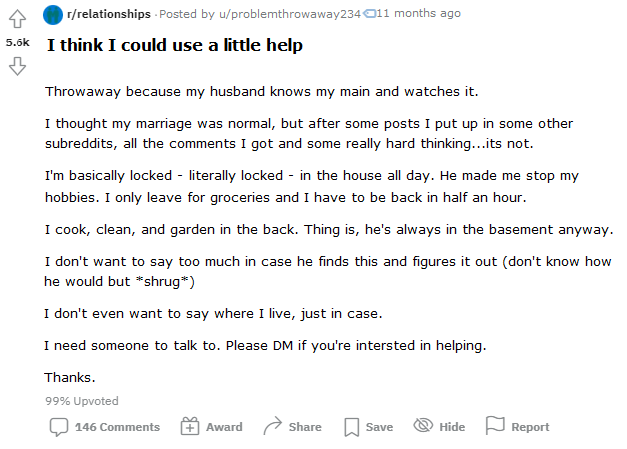Click the Hide text label
627x449 pixels.
(x=452, y=427)
